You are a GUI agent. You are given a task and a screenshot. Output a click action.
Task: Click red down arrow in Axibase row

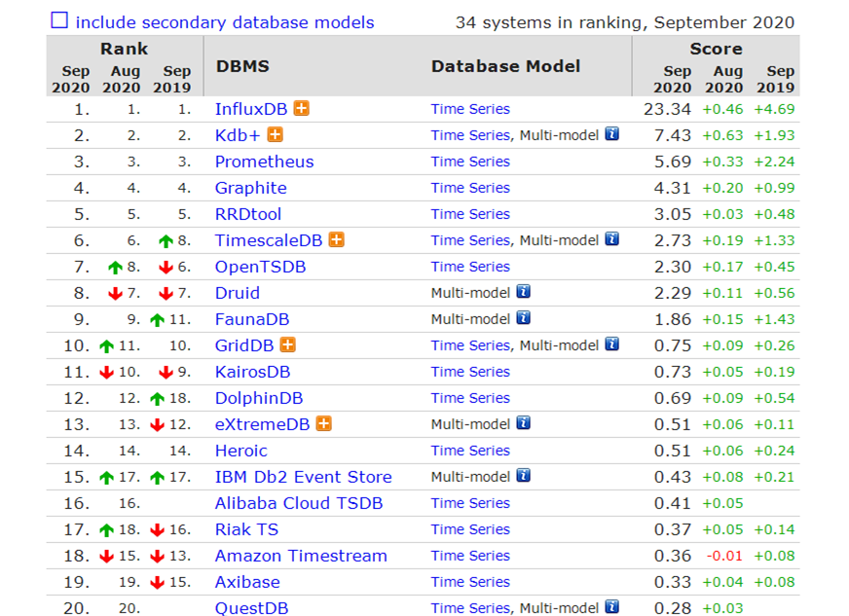click(157, 583)
